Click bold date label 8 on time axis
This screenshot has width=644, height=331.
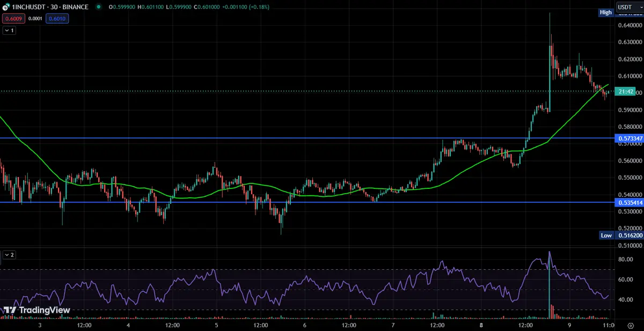point(481,325)
